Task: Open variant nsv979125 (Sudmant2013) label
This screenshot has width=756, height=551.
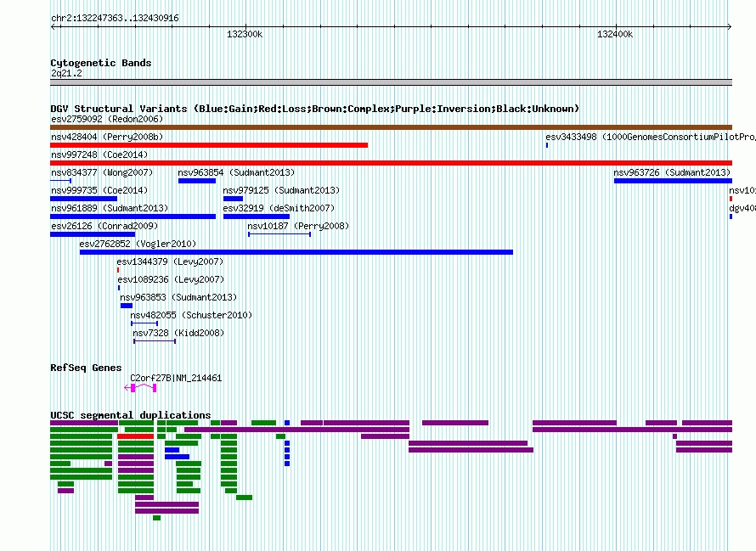Action: pos(281,190)
